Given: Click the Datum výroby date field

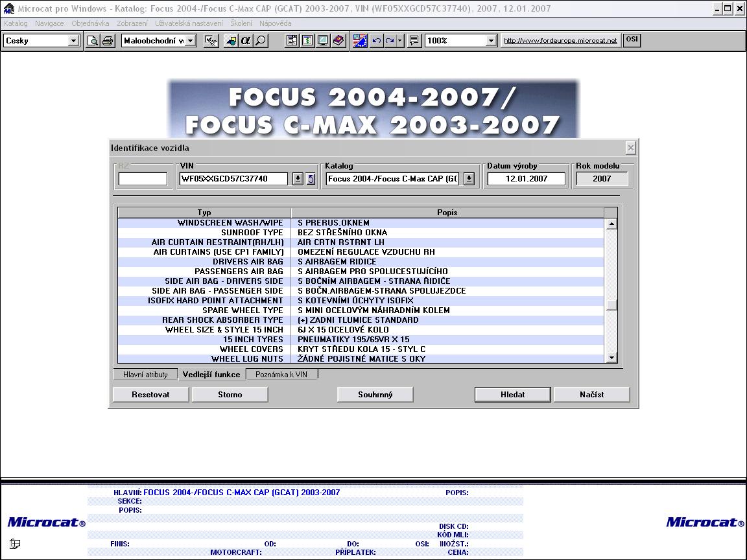Looking at the screenshot, I should coord(526,179).
